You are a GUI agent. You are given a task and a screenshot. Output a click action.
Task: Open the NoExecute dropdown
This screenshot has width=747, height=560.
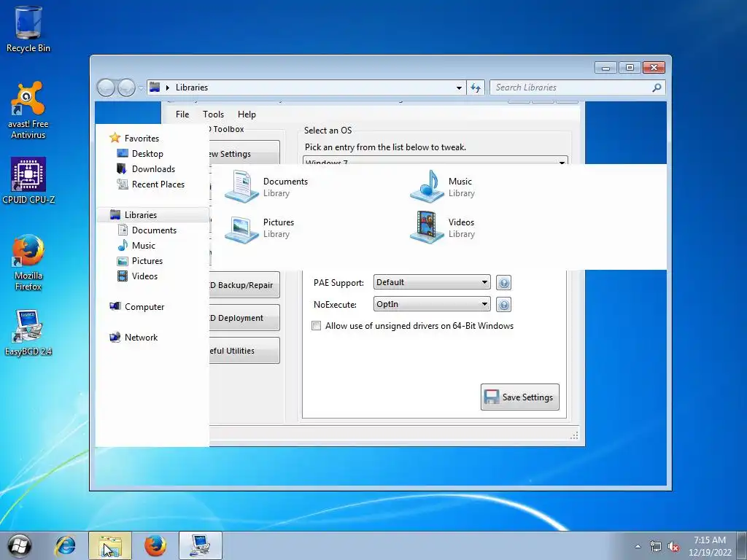tap(432, 304)
